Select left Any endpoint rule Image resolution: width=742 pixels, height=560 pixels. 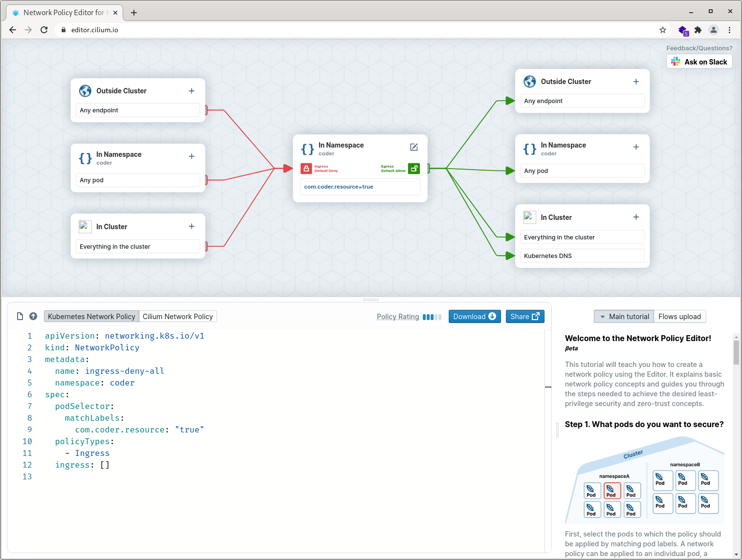(x=138, y=110)
